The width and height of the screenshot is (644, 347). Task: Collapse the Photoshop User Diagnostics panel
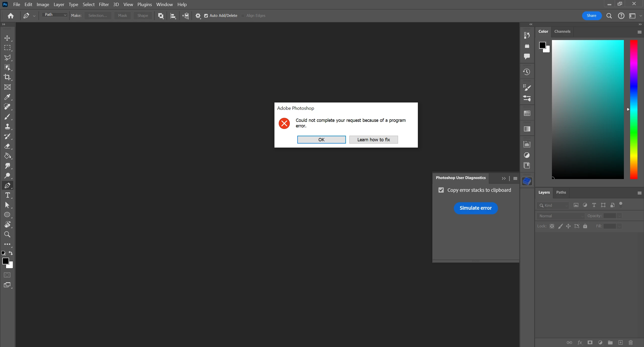[504, 178]
